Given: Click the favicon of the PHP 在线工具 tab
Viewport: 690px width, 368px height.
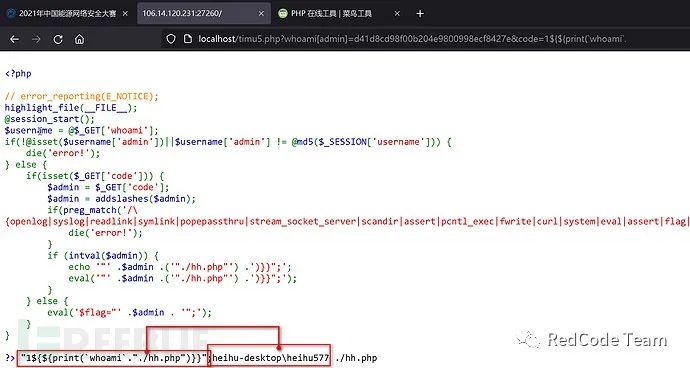Looking at the screenshot, I should 283,14.
